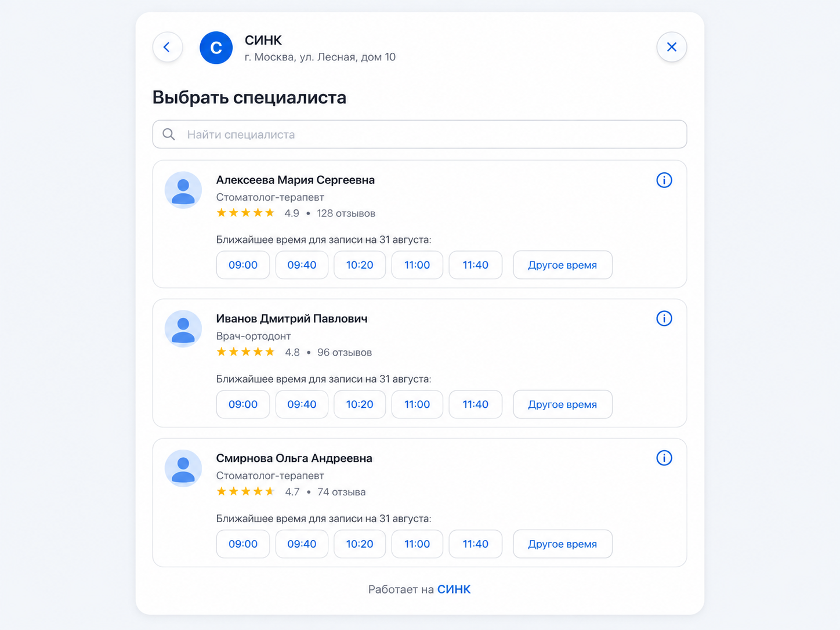
Task: Click the blue СИНК logo circle
Action: [216, 48]
